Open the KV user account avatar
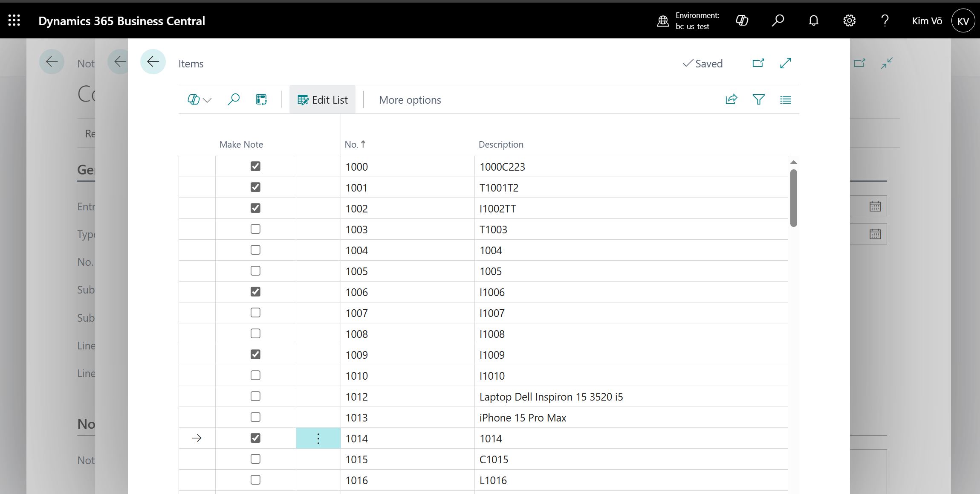Screen dimensions: 980x494 (x=963, y=21)
